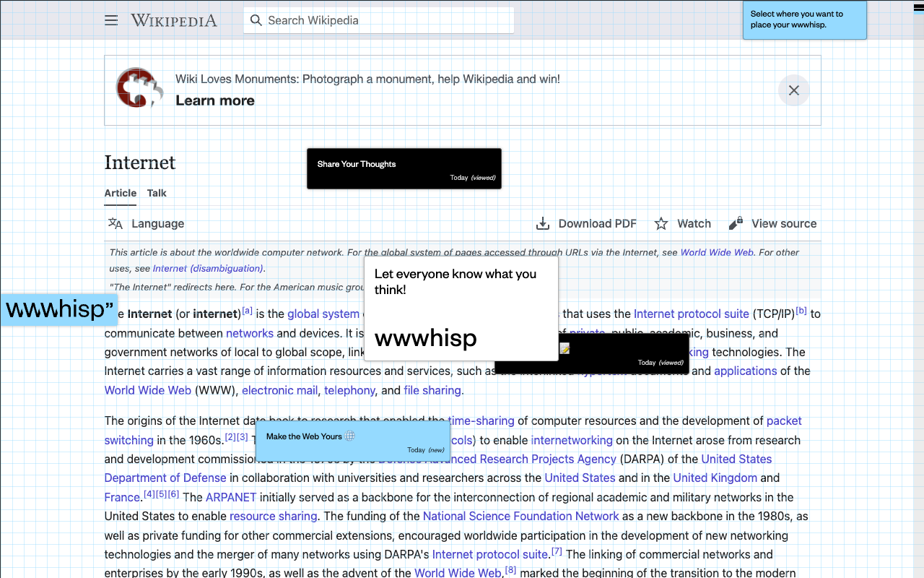Open the resource sharing link

(274, 516)
